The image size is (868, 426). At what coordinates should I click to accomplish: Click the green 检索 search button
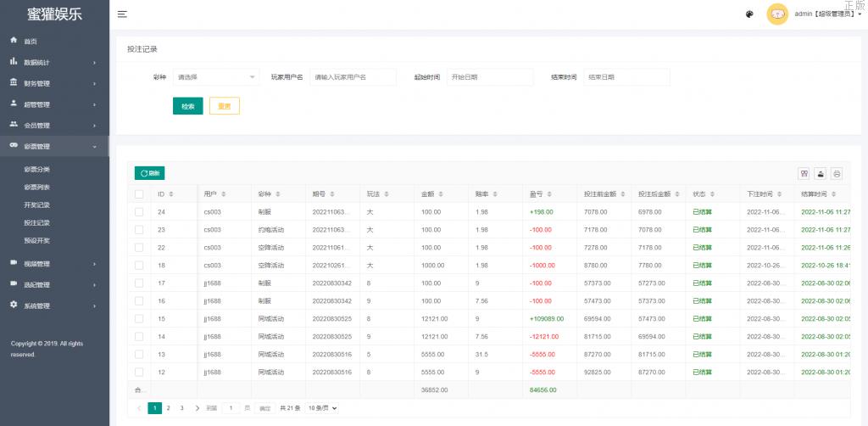pos(187,106)
